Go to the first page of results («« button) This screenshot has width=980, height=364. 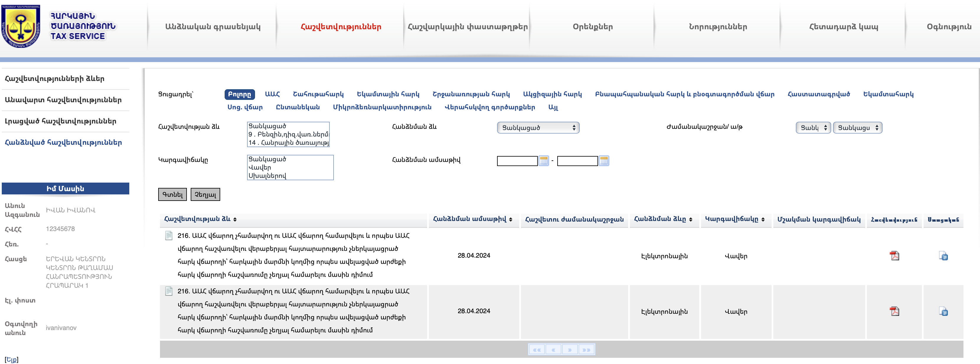[x=537, y=350]
